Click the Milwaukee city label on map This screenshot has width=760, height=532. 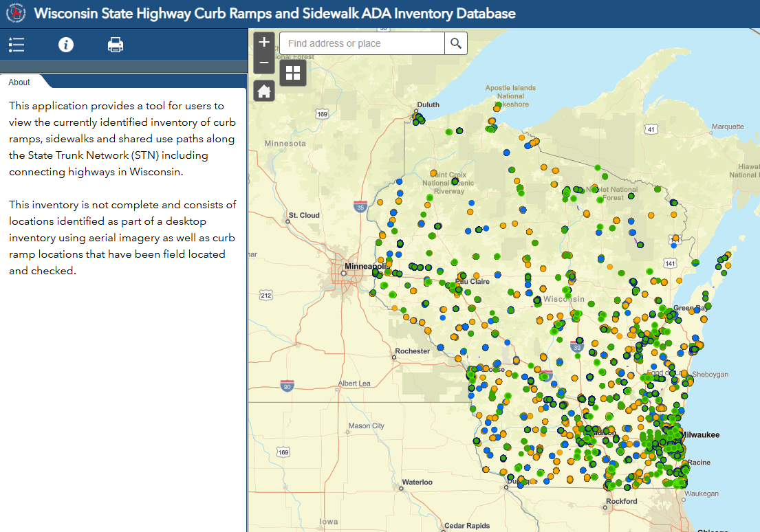coord(700,434)
